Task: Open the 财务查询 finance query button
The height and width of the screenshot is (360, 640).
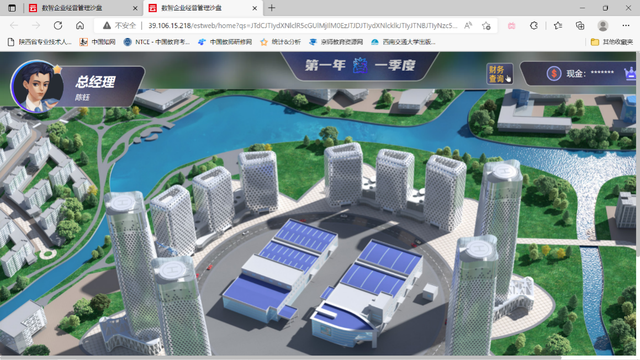Action: click(499, 74)
